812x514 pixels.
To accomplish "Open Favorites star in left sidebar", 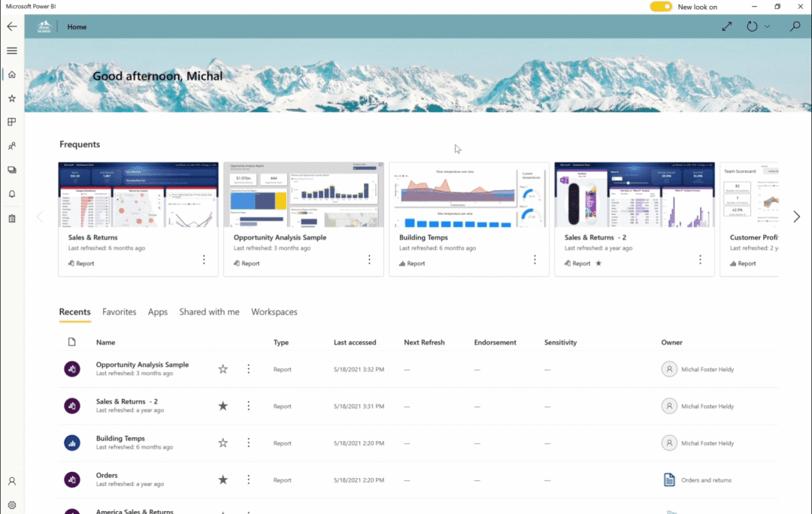I will coord(12,98).
